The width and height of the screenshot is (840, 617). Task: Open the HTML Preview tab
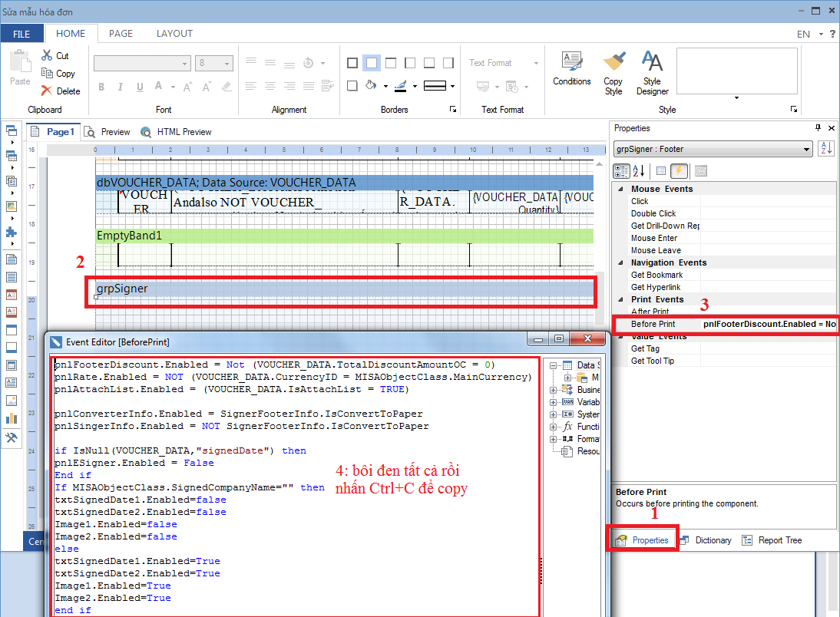(176, 132)
